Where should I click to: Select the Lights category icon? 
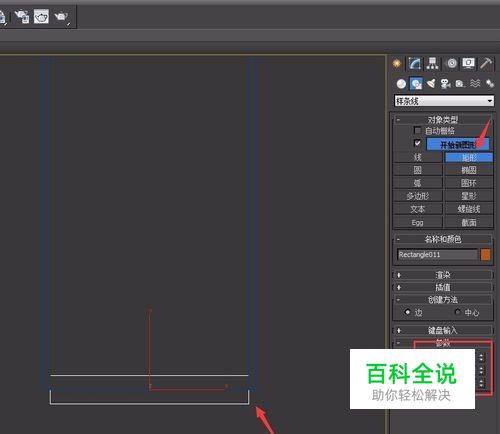pos(431,83)
